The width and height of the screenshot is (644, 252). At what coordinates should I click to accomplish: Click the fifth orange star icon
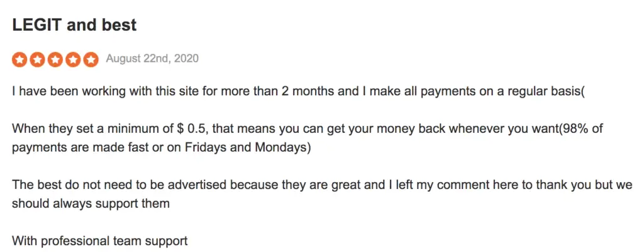tap(91, 59)
